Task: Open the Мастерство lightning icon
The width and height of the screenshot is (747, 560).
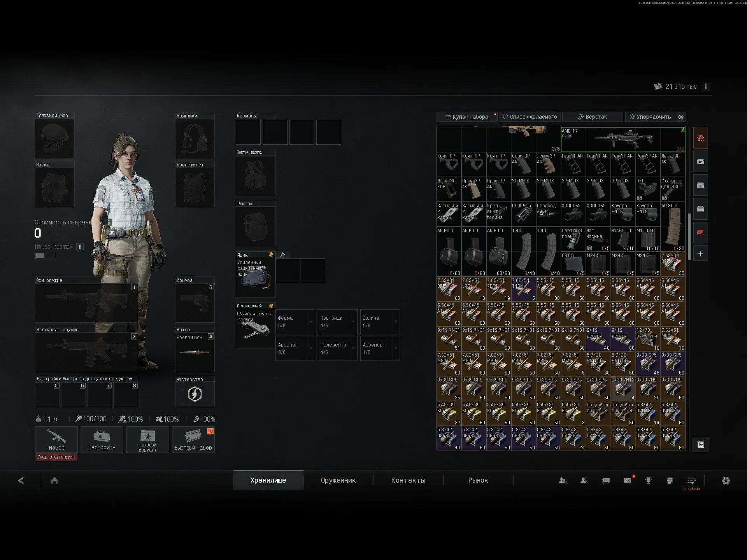Action: [195, 394]
